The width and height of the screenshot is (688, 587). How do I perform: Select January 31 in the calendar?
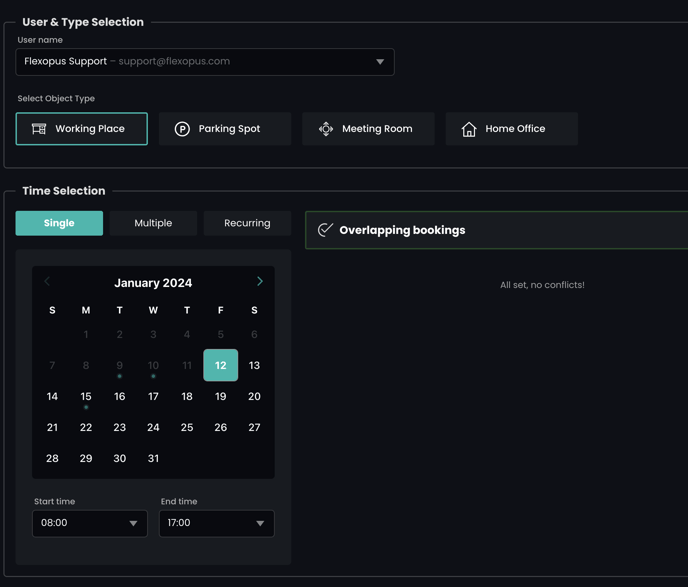point(153,458)
